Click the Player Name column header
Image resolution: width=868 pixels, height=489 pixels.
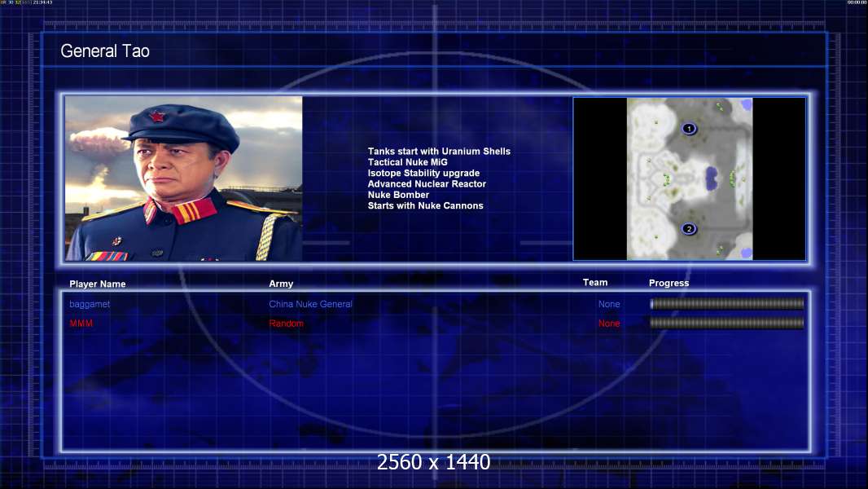[x=98, y=284]
